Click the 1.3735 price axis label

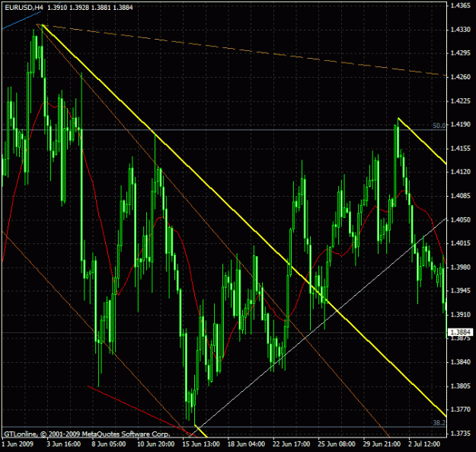pyautogui.click(x=461, y=434)
